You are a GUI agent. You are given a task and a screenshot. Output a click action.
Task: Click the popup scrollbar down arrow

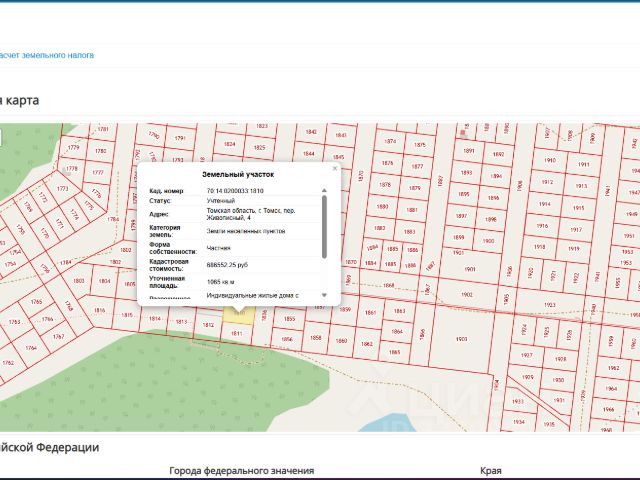point(324,296)
